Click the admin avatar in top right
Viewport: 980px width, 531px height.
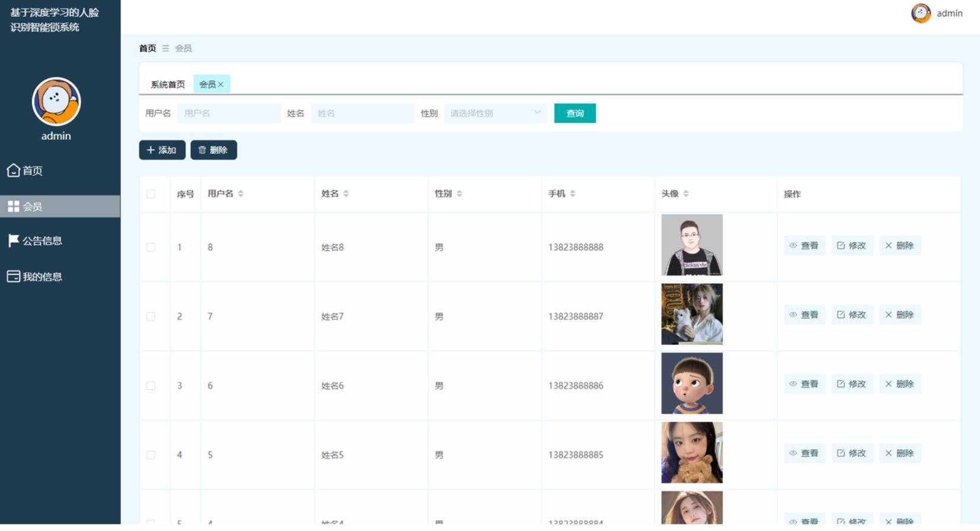pyautogui.click(x=921, y=13)
